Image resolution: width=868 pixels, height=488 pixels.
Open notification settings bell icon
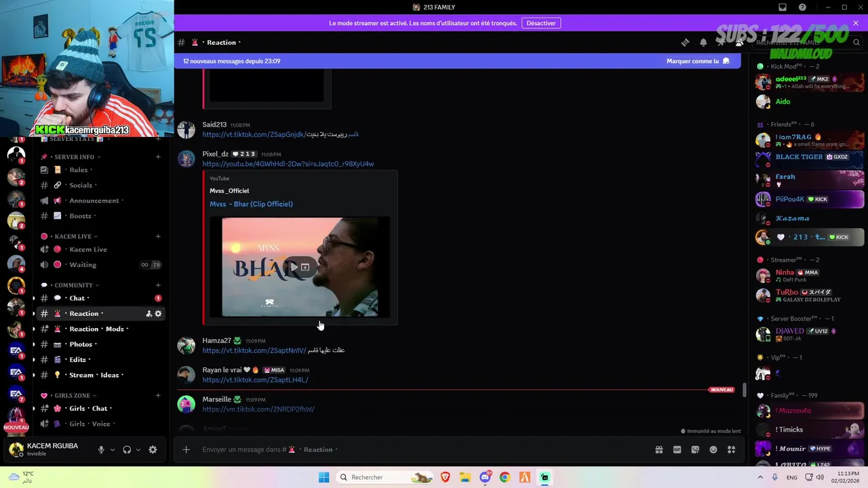(x=703, y=42)
